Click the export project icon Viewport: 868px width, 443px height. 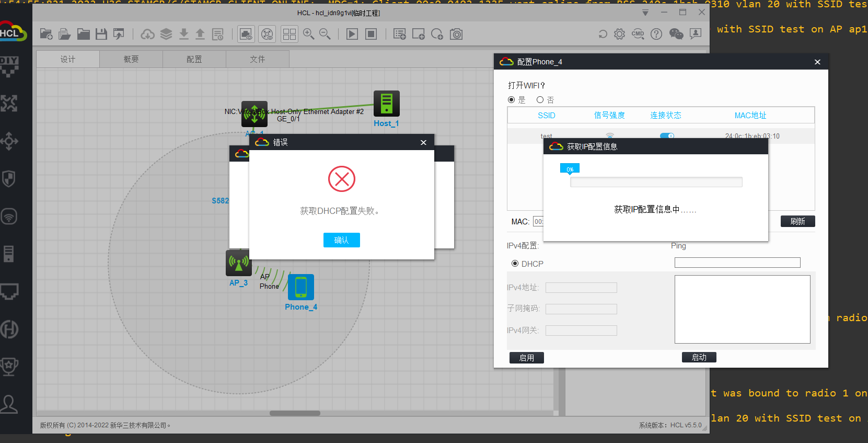[119, 35]
